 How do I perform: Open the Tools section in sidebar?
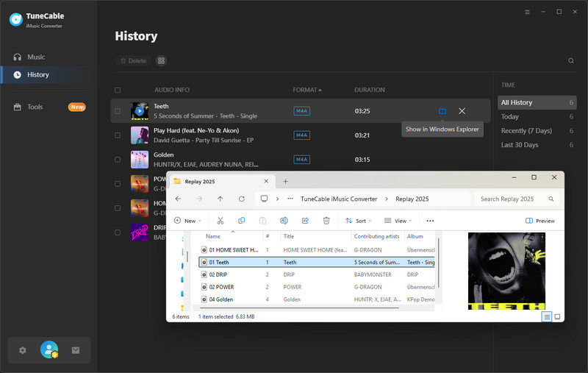(x=35, y=107)
